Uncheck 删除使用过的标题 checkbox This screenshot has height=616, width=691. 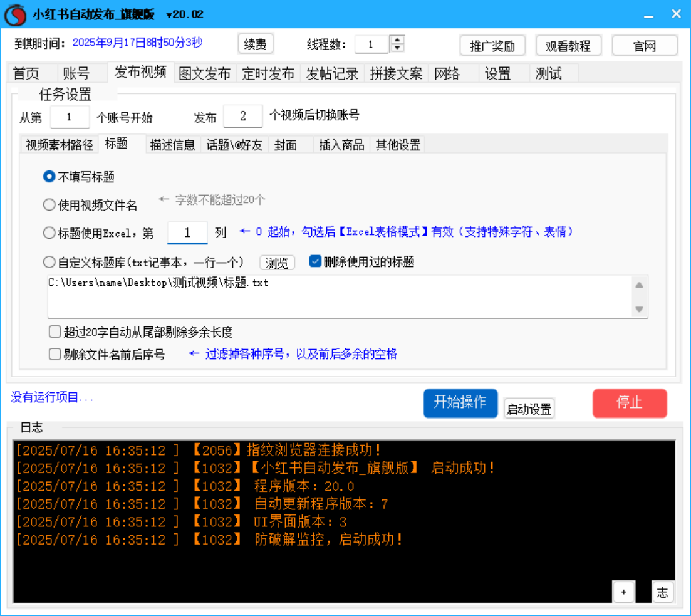(315, 261)
